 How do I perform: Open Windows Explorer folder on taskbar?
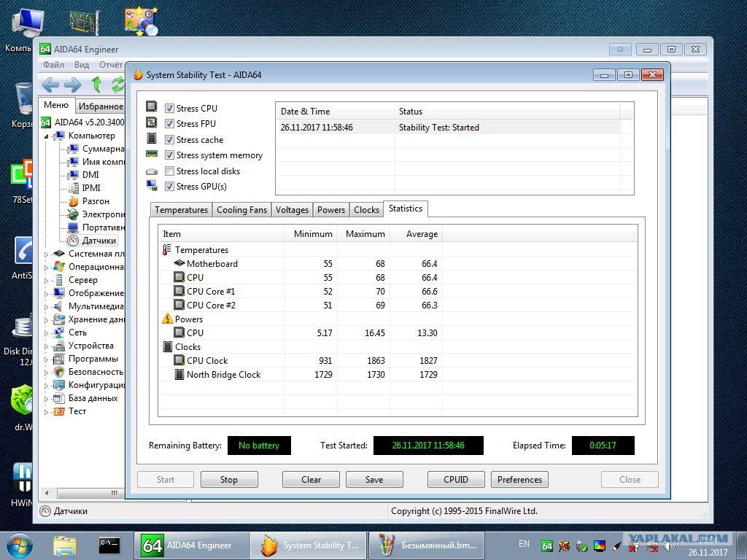tap(65, 545)
